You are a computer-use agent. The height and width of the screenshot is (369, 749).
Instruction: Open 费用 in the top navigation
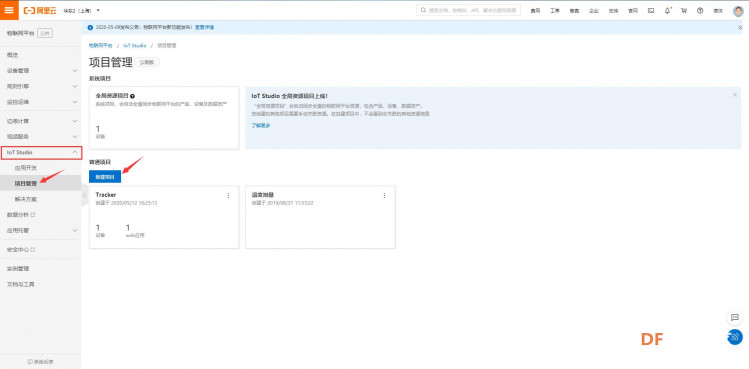pos(535,11)
